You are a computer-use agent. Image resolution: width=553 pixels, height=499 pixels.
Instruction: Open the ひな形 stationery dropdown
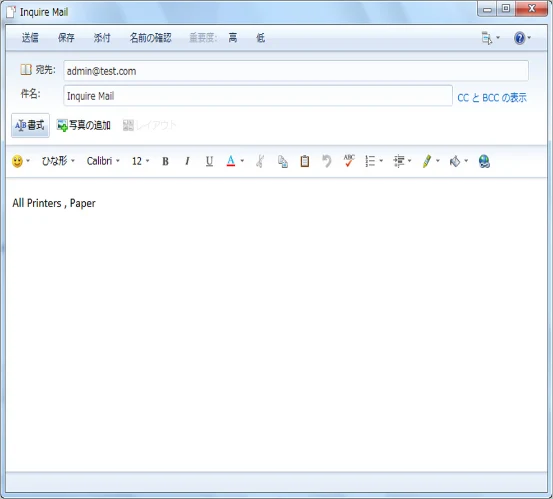click(58, 161)
